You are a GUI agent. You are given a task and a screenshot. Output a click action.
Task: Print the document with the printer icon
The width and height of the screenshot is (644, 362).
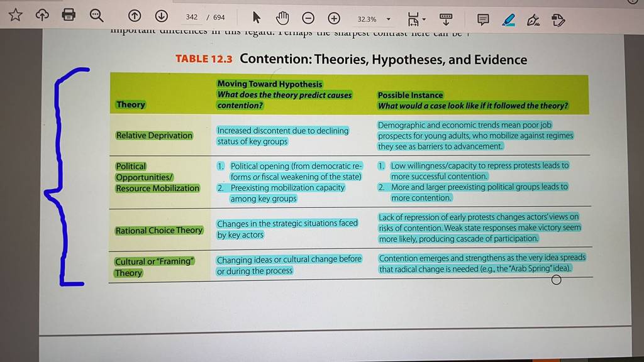[69, 15]
